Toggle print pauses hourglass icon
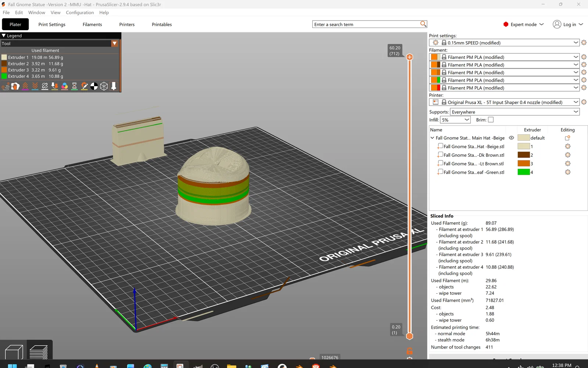 [x=74, y=86]
